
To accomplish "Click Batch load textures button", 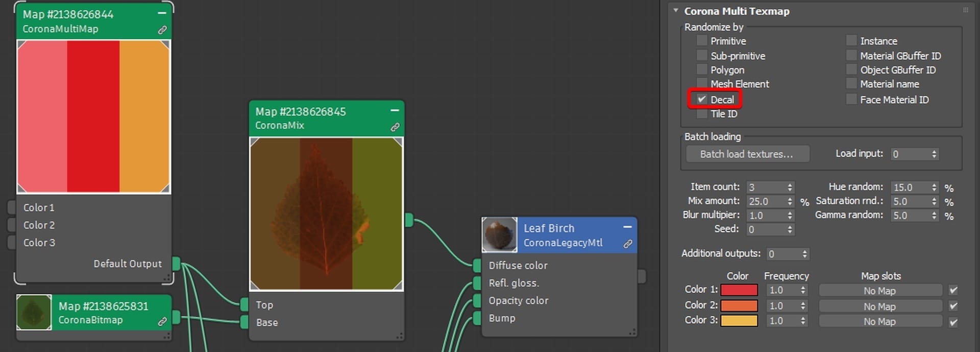I will pyautogui.click(x=747, y=154).
